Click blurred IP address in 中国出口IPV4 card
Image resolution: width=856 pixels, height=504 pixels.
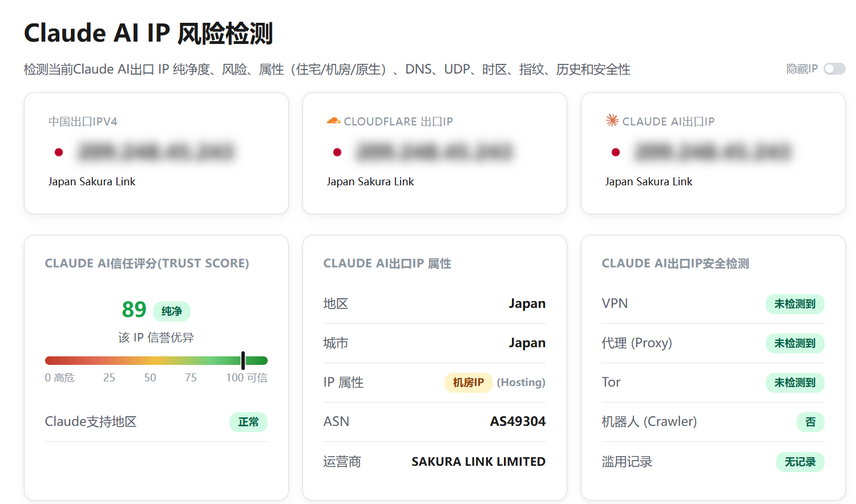coord(156,152)
